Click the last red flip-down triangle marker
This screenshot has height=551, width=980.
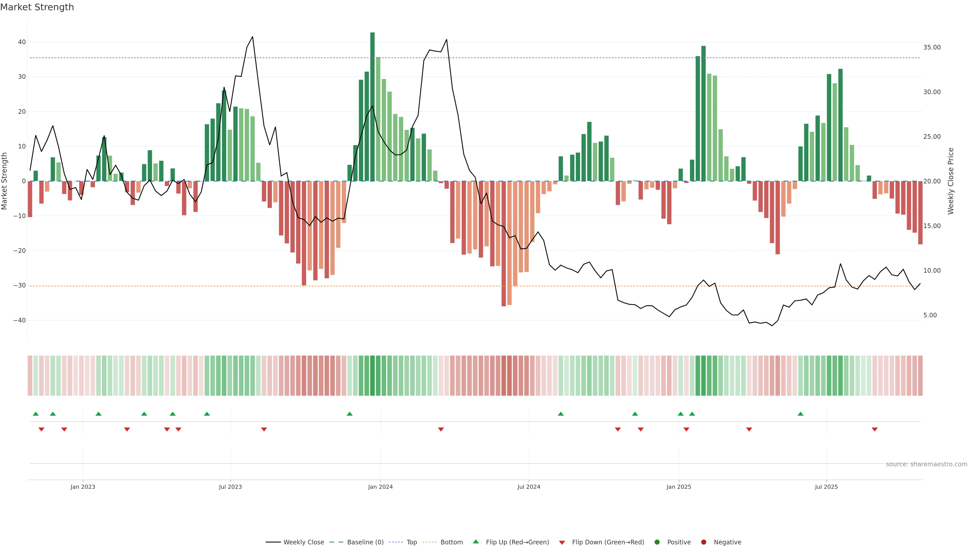click(875, 429)
